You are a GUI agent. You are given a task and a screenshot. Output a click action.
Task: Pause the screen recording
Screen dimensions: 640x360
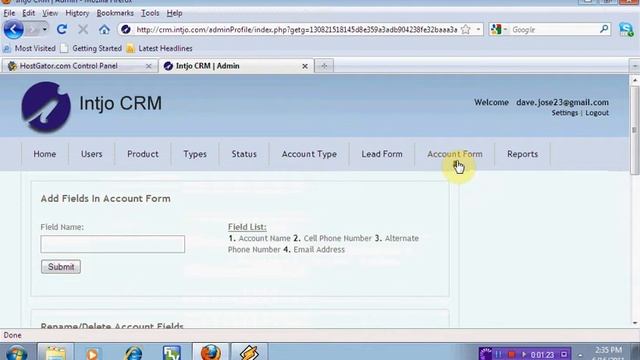coord(498,354)
